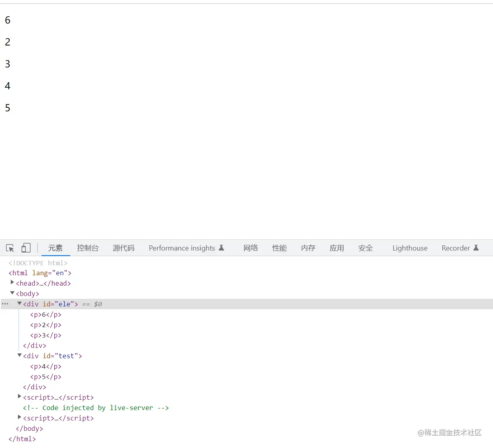
Task: Click the rendered paragraph 2 on page
Action: tap(8, 42)
